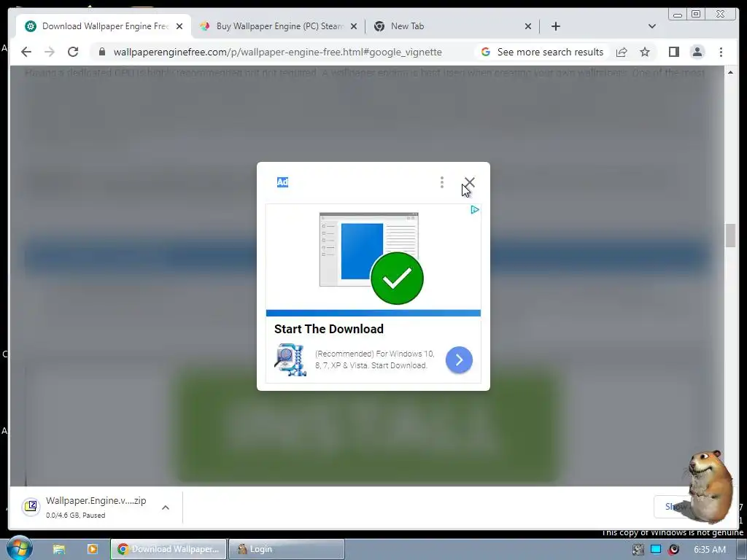This screenshot has height=560, width=747.
Task: Reload the current page
Action: click(73, 52)
